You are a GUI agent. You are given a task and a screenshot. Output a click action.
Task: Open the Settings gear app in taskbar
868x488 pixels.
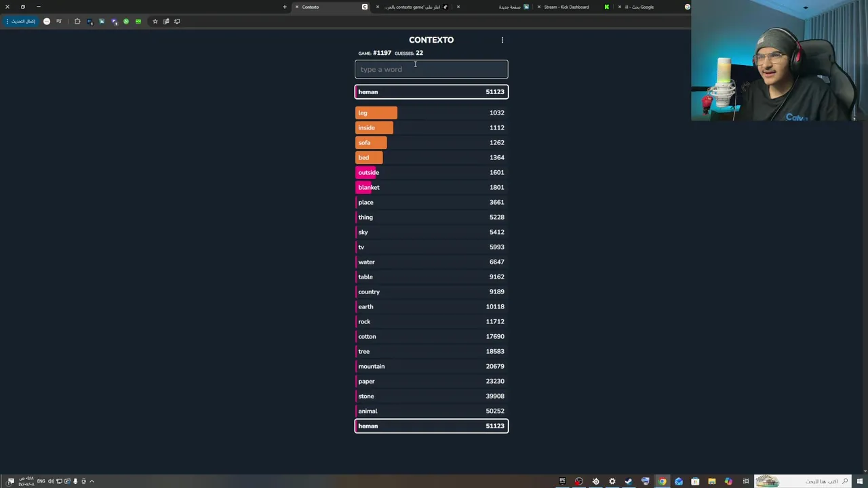[612, 481]
